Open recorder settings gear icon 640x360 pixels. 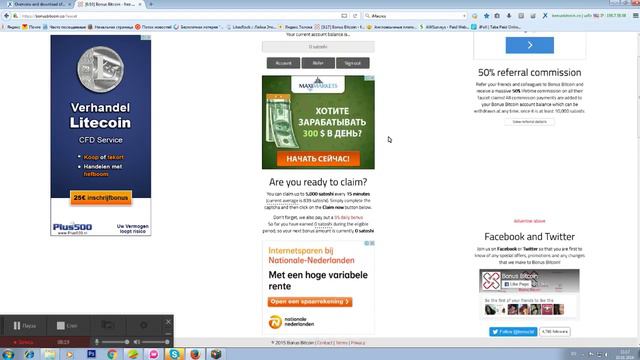click(x=144, y=325)
